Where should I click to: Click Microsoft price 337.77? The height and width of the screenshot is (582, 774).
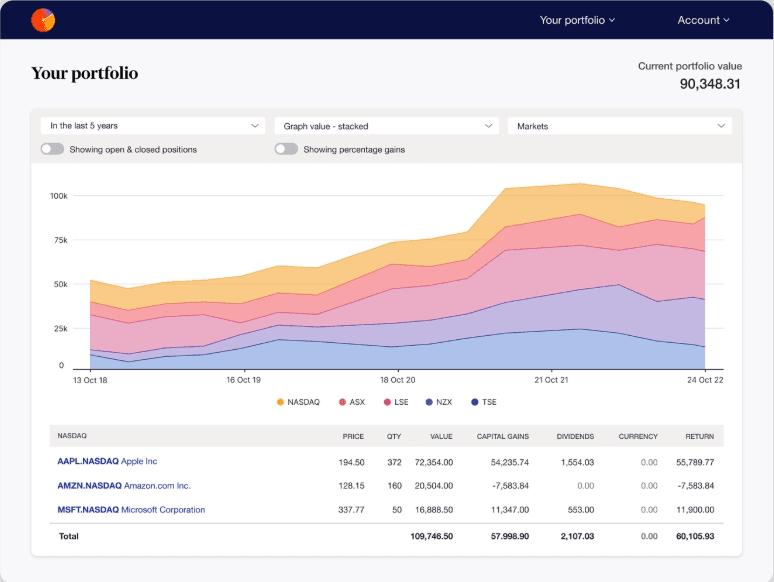coord(351,509)
